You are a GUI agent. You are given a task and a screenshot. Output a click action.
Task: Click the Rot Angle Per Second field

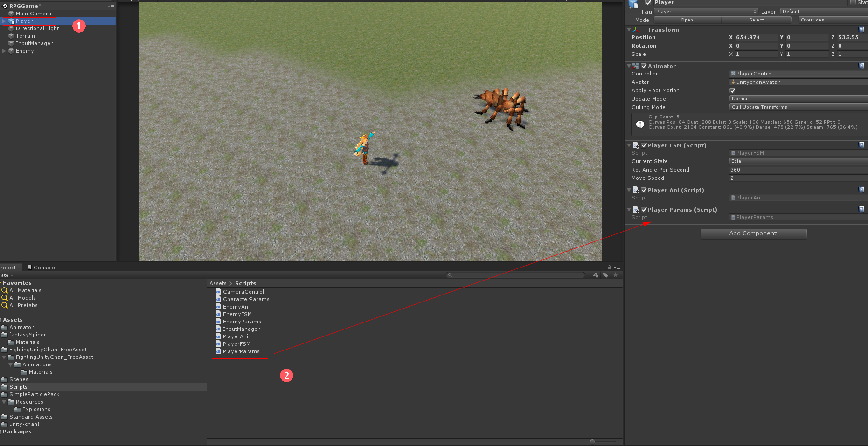point(799,170)
